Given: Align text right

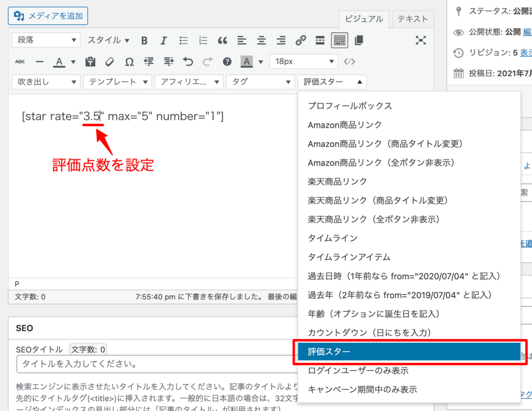Looking at the screenshot, I should coord(281,40).
